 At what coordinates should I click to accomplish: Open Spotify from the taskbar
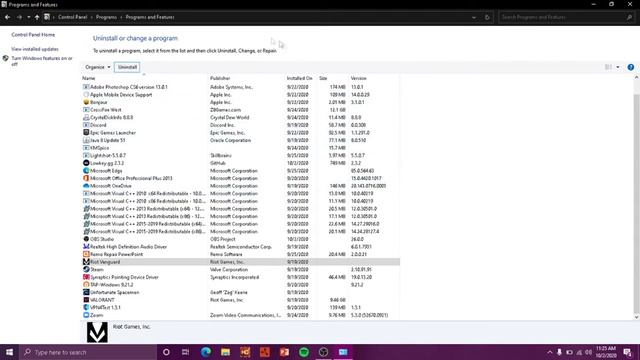point(304,352)
